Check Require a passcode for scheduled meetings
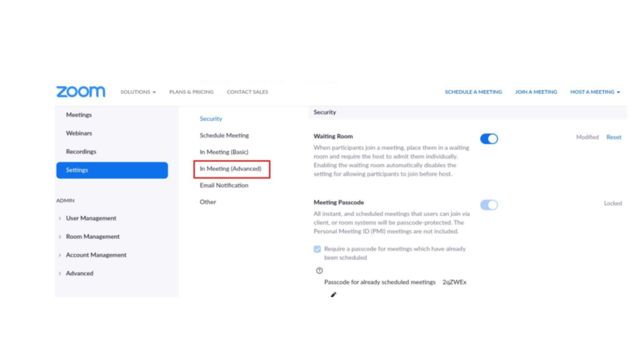Viewport: 644px width, 362px height. coord(317,249)
